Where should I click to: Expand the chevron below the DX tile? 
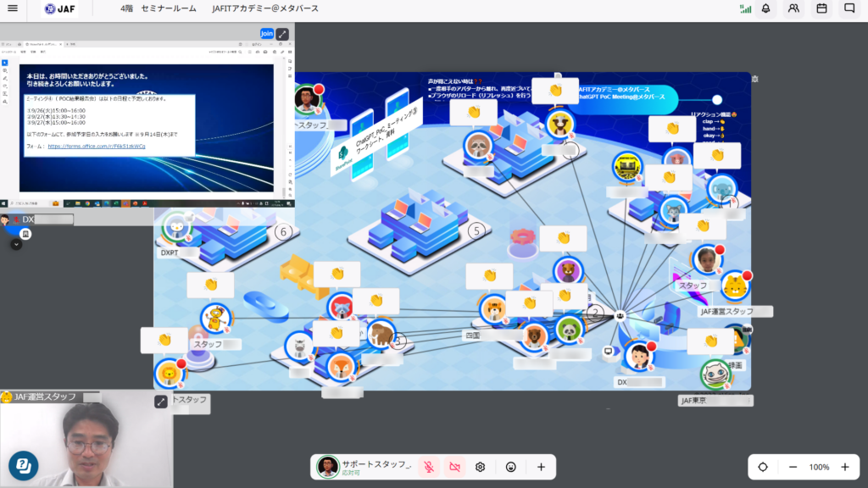pos(16,244)
